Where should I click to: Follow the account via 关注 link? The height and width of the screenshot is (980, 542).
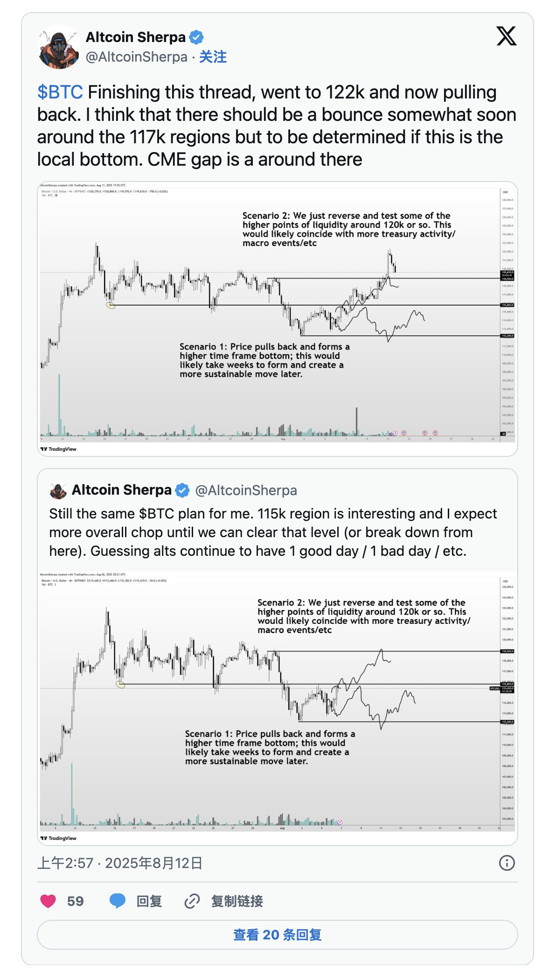coord(213,57)
